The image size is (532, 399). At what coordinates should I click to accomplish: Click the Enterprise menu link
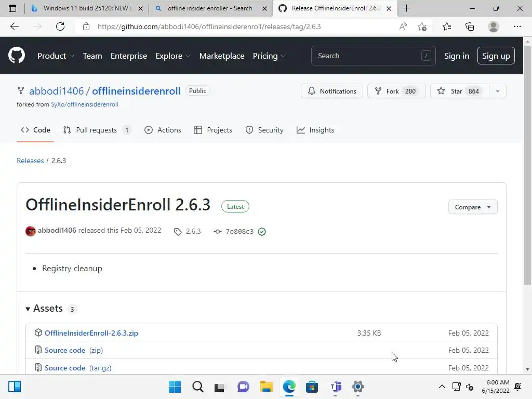[129, 56]
